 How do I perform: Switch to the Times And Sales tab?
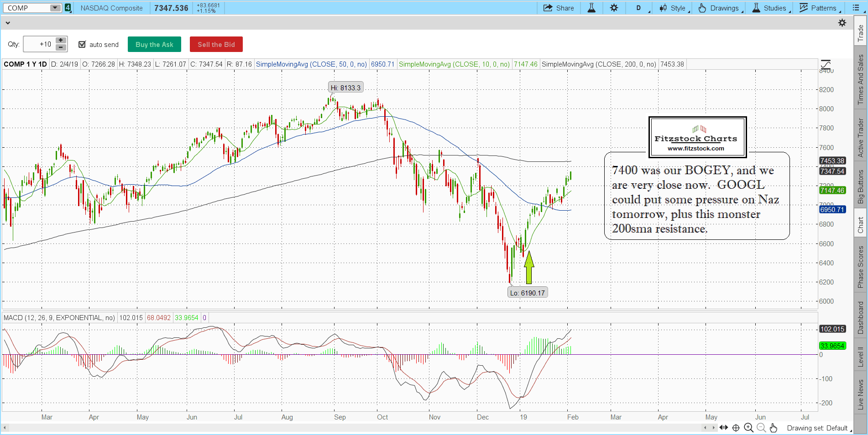pos(861,80)
